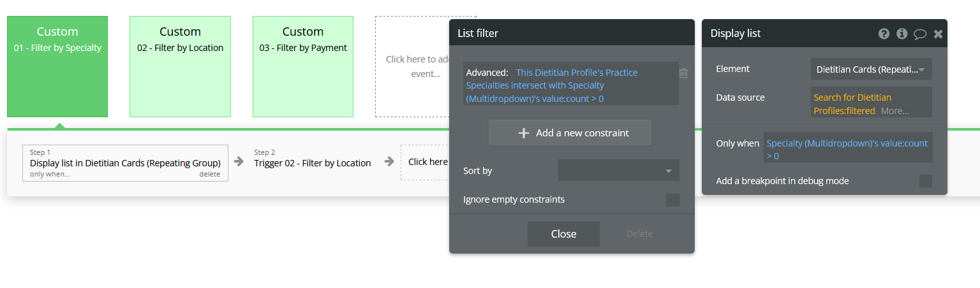The image size is (980, 288).
Task: Toggle the Ignore empty constraints checkbox
Action: pos(672,200)
